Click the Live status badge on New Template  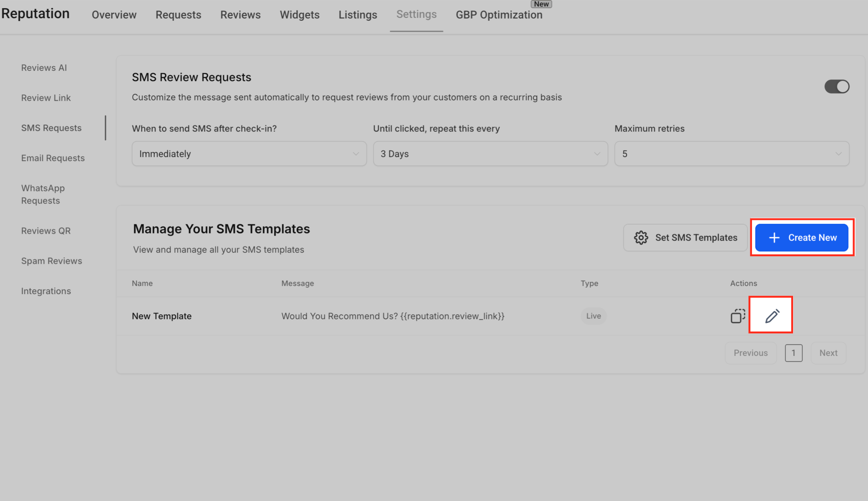click(x=593, y=316)
